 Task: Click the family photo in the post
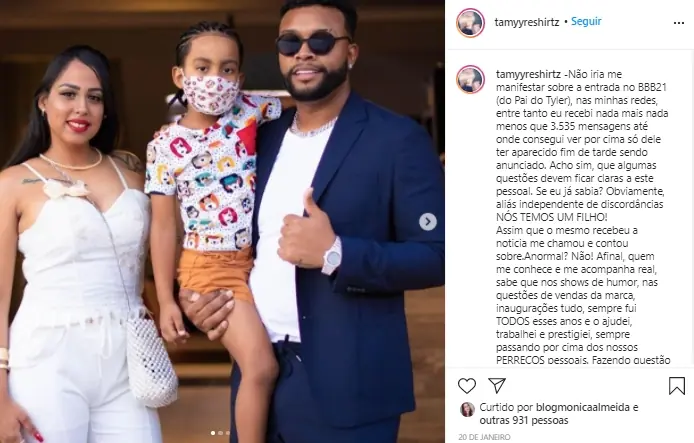222,221
